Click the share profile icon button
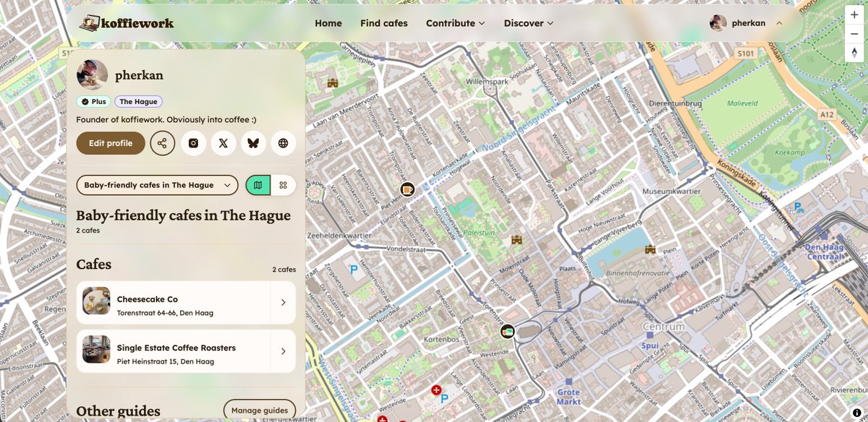 point(163,143)
